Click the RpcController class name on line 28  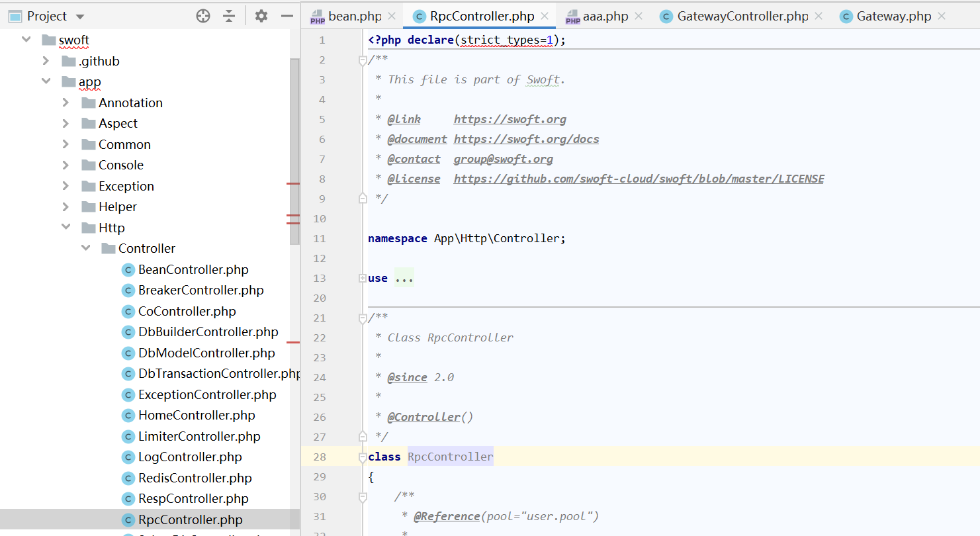pyautogui.click(x=451, y=457)
